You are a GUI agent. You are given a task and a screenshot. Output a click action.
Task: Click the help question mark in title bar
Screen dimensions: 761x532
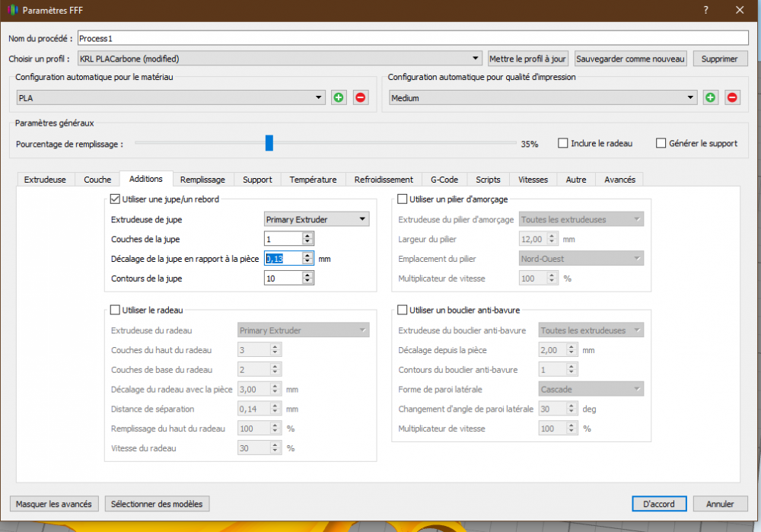click(705, 10)
